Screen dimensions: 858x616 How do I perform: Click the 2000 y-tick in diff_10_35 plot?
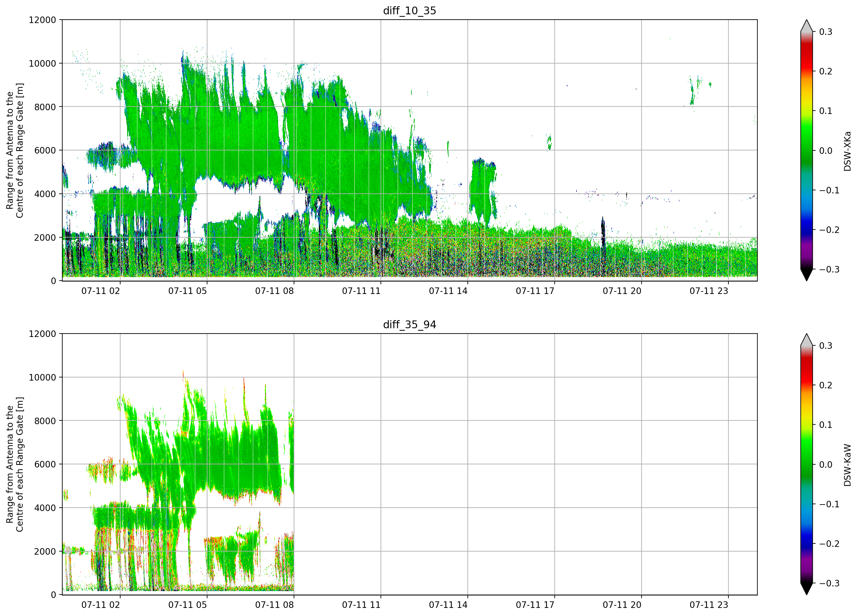(45, 237)
